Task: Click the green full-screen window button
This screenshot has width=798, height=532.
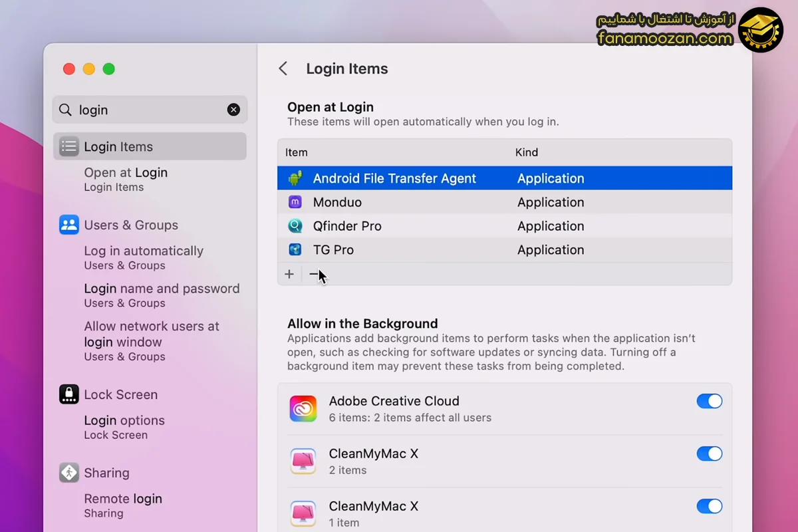Action: (109, 69)
